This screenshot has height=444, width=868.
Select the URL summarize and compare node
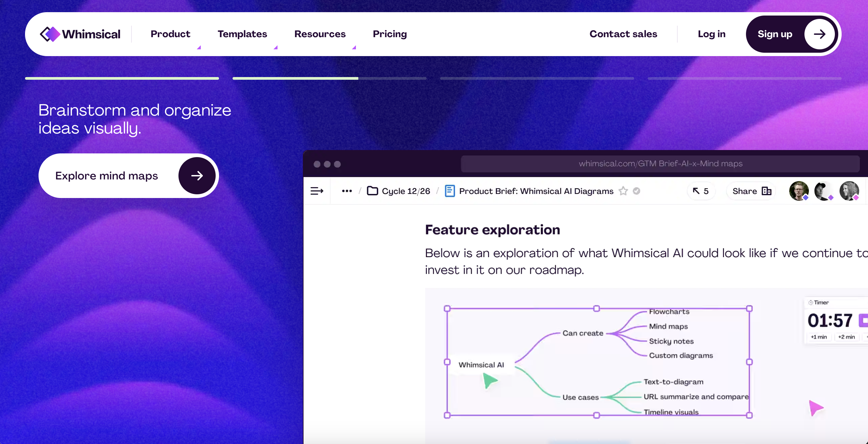[x=696, y=397]
